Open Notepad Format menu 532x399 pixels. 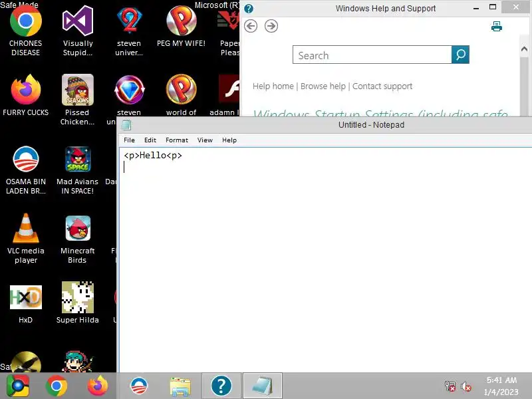pyautogui.click(x=177, y=140)
